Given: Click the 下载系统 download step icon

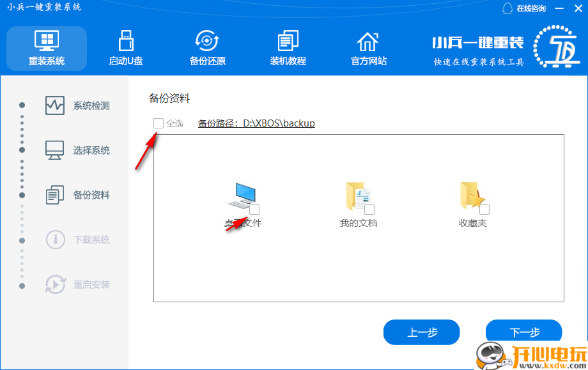Looking at the screenshot, I should pos(57,240).
